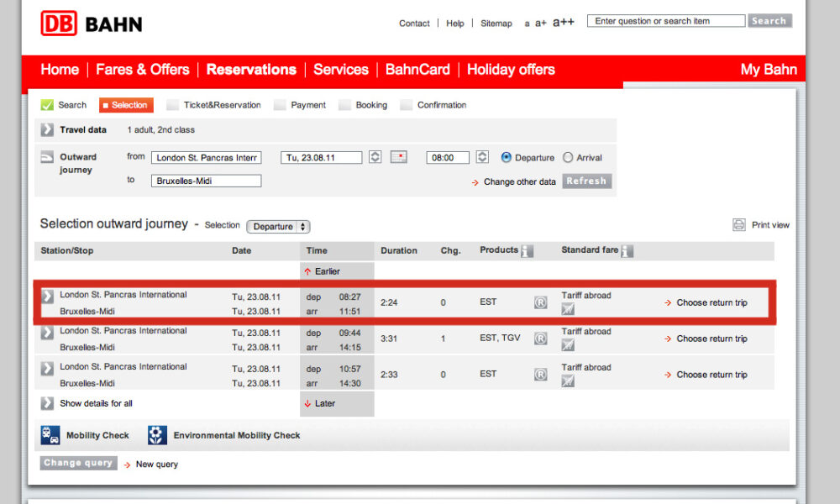Screen dimensions: 840x504
Task: Open the Environmental Mobility Check icon
Action: tap(158, 435)
